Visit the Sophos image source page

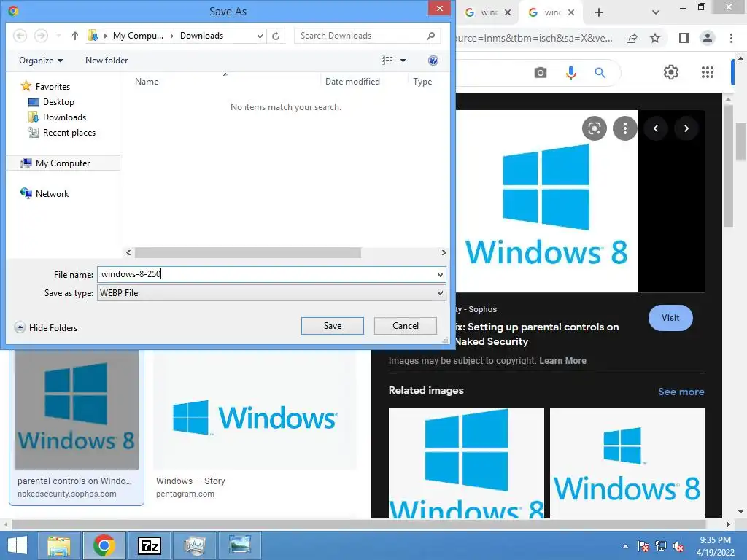[670, 318]
